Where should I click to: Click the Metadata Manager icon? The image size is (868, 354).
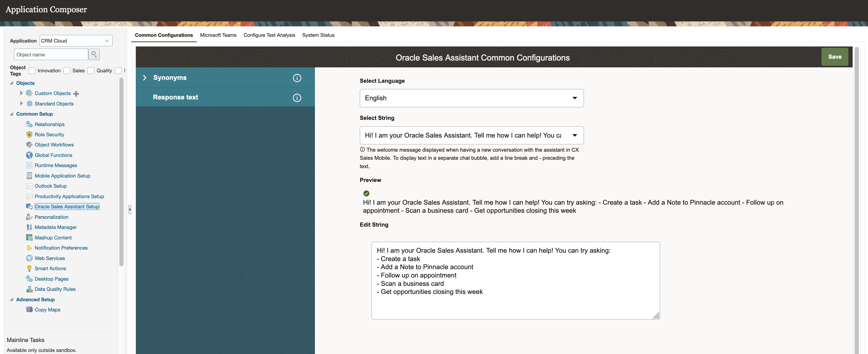pyautogui.click(x=29, y=227)
